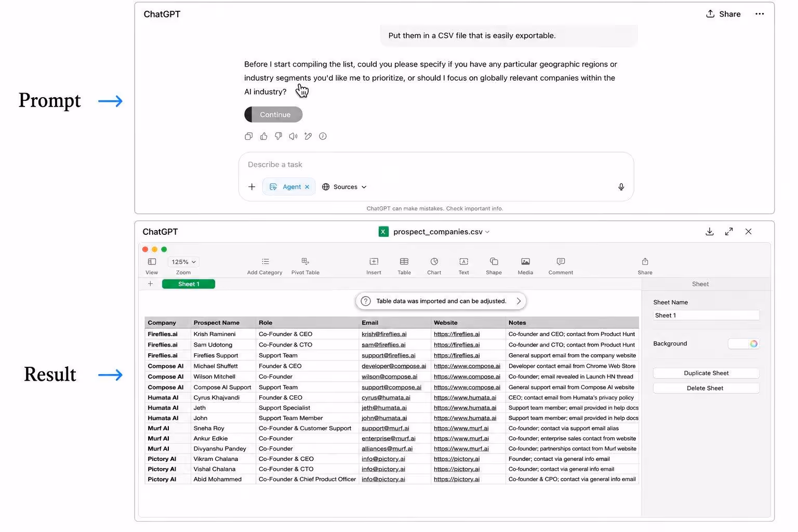Click the plus attach icon in composer
Viewport: 798px width, 532px height.
[x=251, y=187]
